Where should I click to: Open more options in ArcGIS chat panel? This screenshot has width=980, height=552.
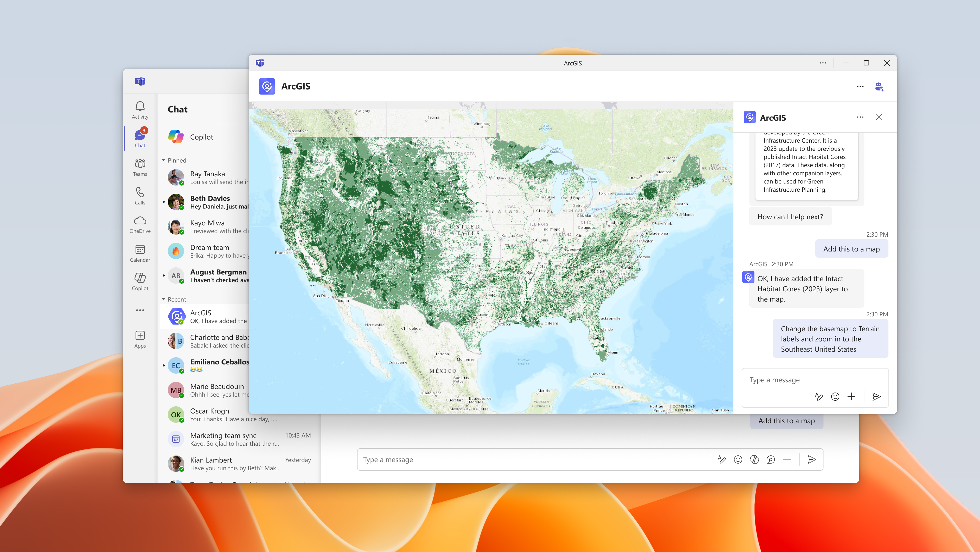[x=860, y=117]
